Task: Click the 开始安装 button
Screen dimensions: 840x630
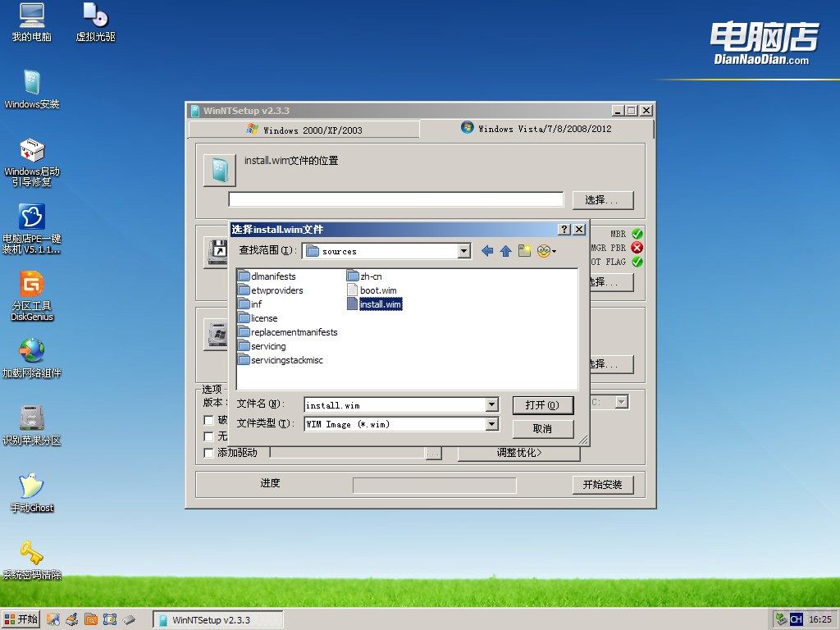Action: click(603, 484)
